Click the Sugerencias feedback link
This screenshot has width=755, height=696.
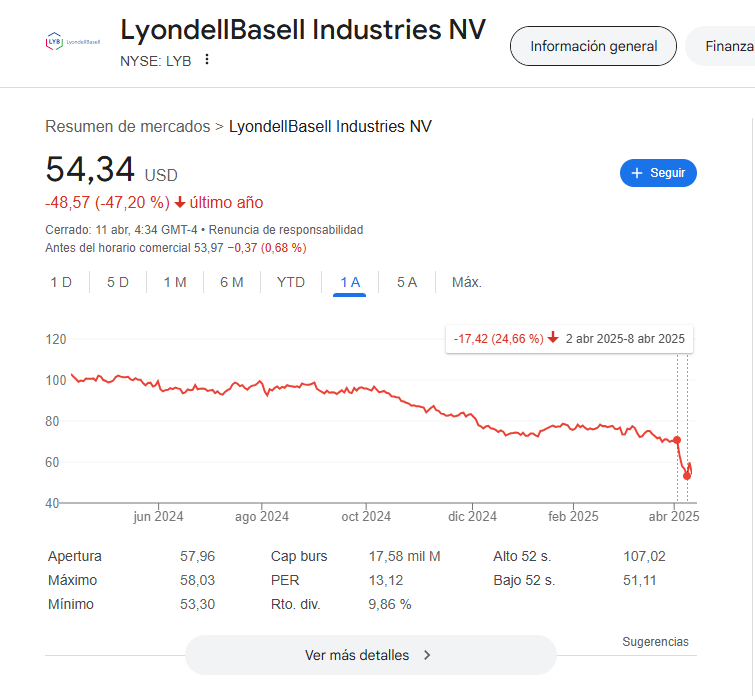tap(655, 642)
